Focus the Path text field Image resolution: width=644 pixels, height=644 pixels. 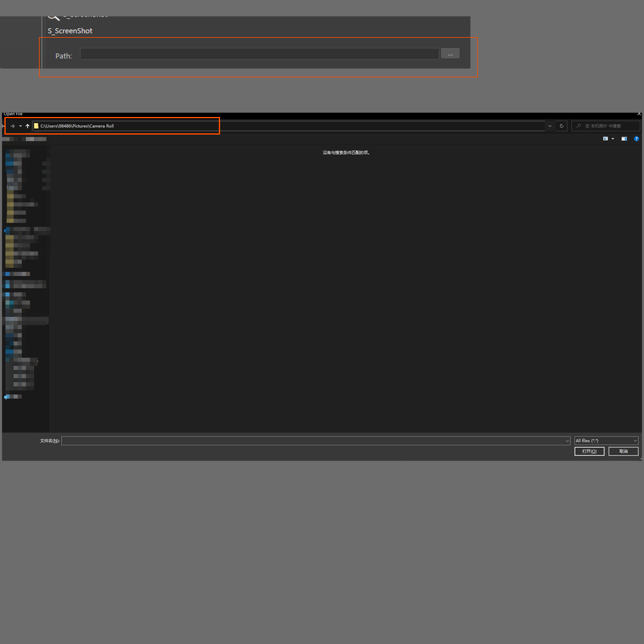tap(259, 54)
